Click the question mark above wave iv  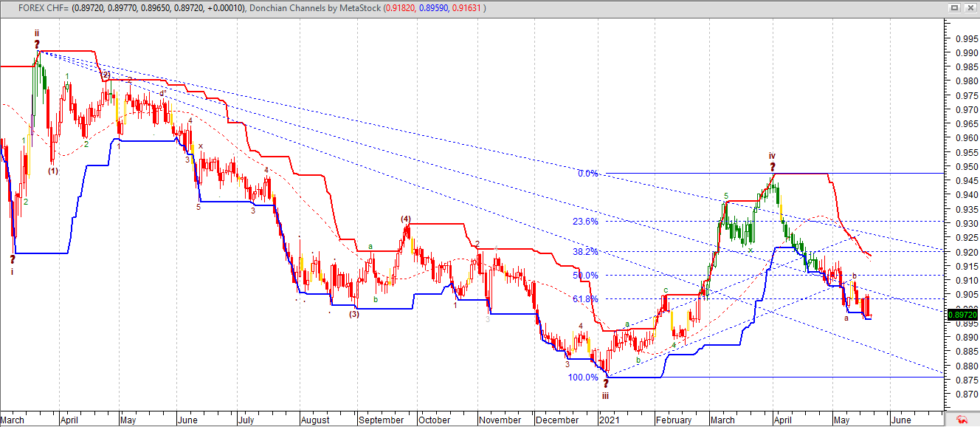772,166
